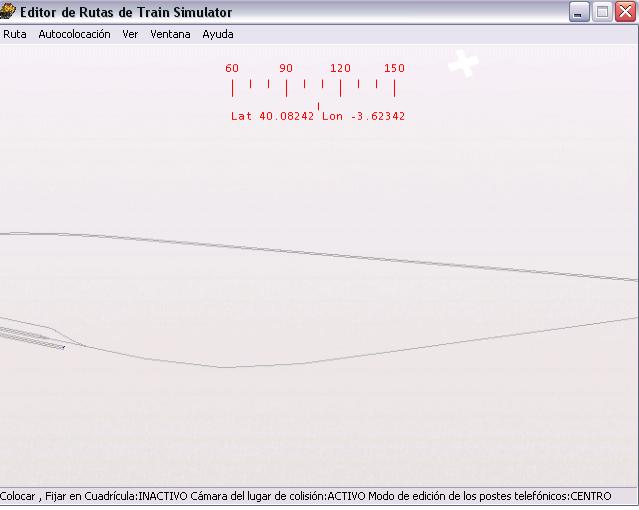Minimize the route editor window
Screen dimensions: 639x510
[580, 12]
